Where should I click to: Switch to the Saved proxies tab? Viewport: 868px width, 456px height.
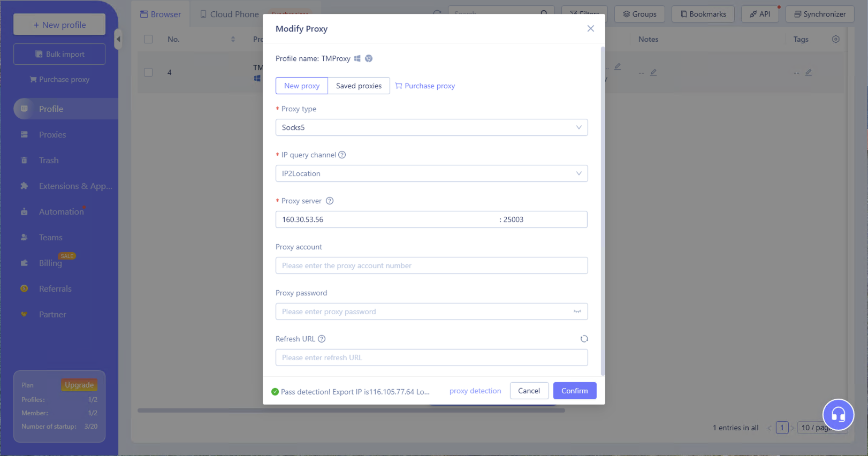pos(359,86)
